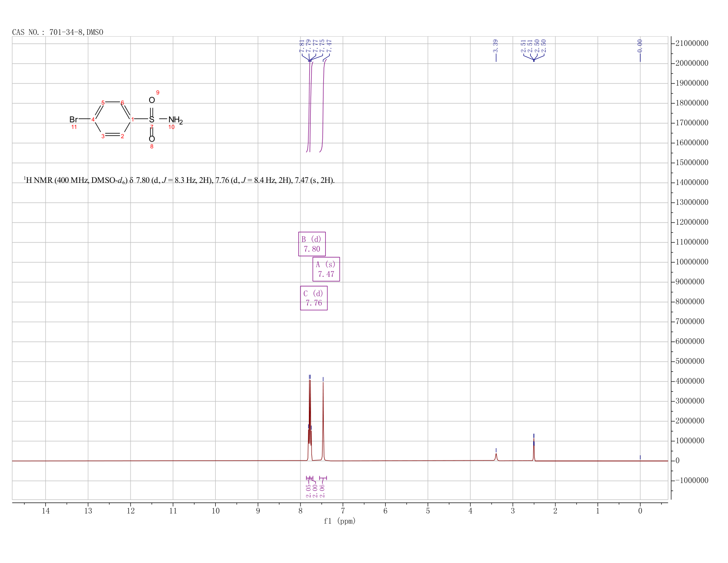
Task: Click the sulfur S atom in the structure
Action: 152,119
